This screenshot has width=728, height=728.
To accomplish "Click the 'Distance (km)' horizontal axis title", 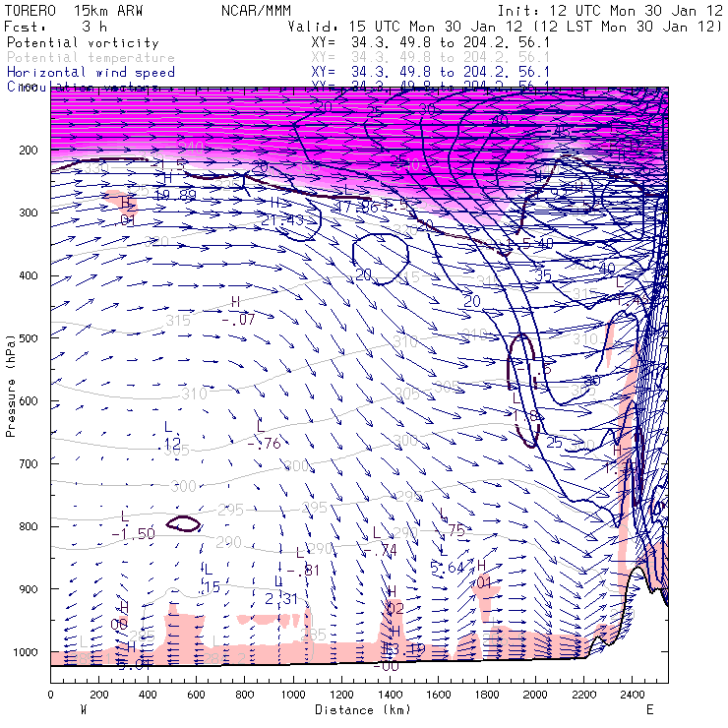I will (363, 710).
